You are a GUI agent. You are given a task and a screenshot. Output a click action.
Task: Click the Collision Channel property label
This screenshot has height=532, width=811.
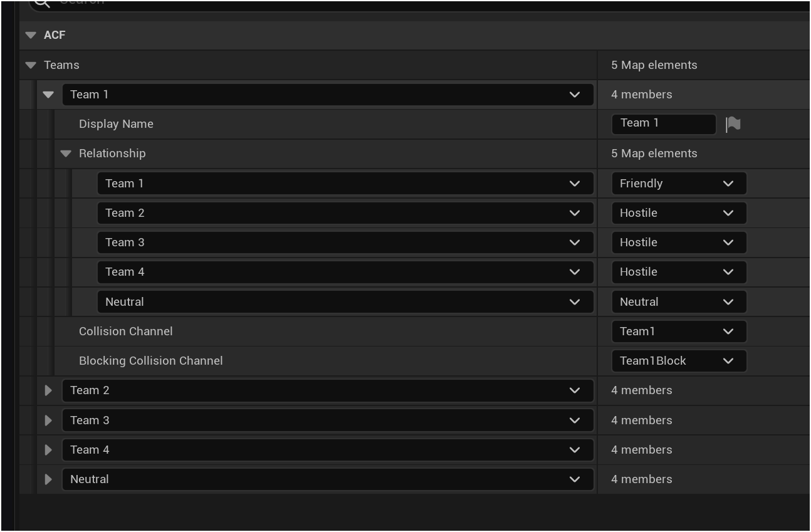(x=126, y=331)
